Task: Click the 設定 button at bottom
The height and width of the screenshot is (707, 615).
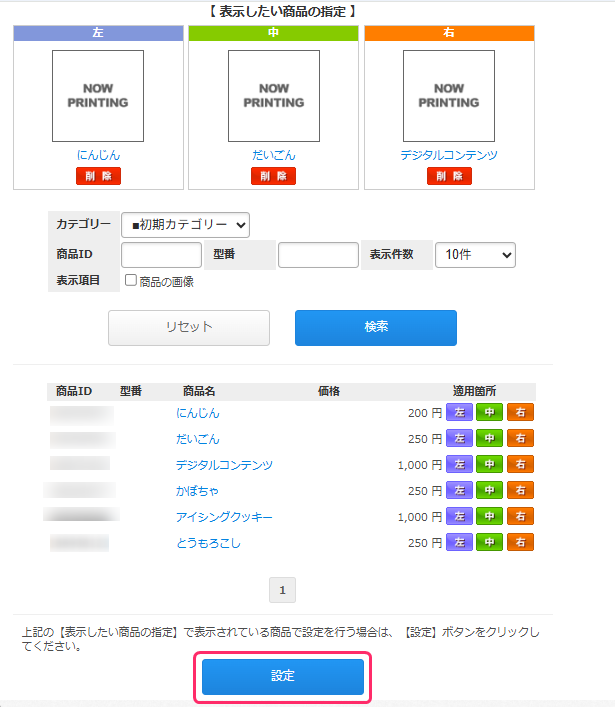Action: point(283,676)
